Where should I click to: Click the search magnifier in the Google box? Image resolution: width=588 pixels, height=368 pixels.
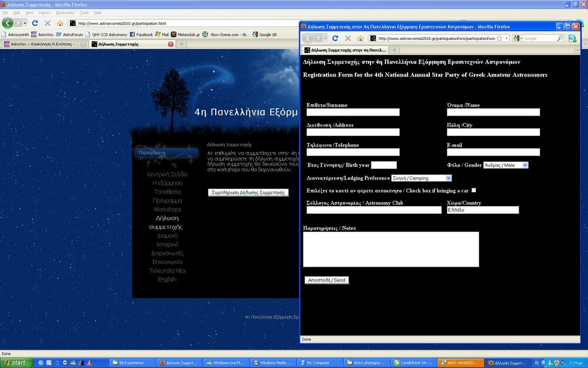pos(560,38)
